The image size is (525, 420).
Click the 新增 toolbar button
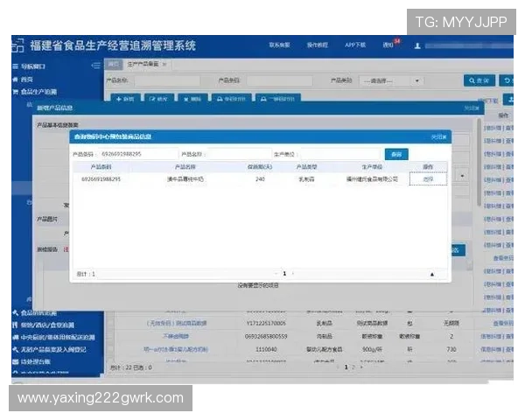(125, 99)
